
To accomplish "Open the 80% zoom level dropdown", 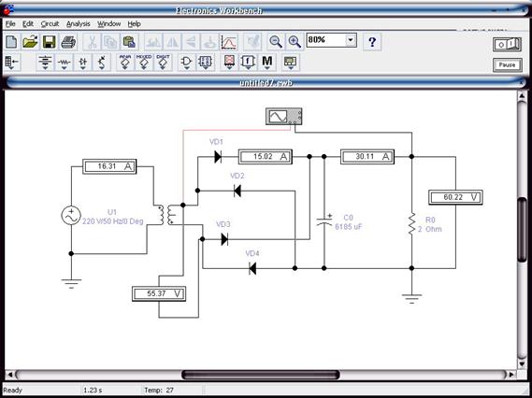I will point(351,40).
